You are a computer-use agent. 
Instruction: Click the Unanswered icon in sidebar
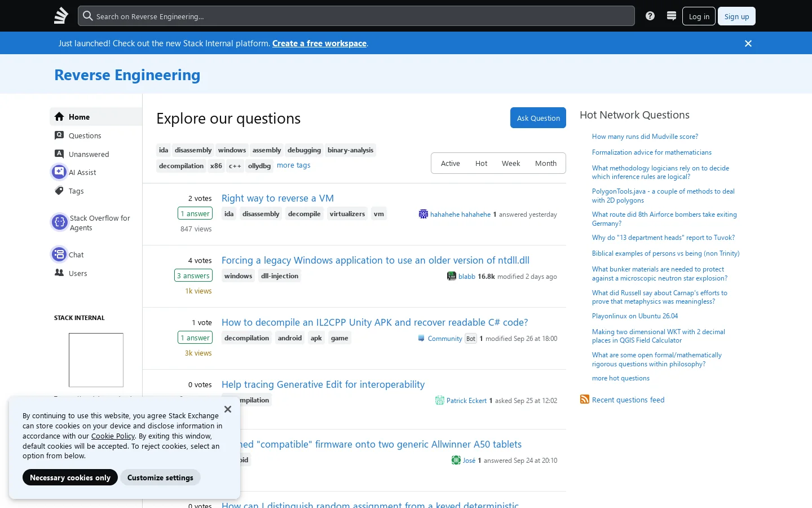[59, 154]
